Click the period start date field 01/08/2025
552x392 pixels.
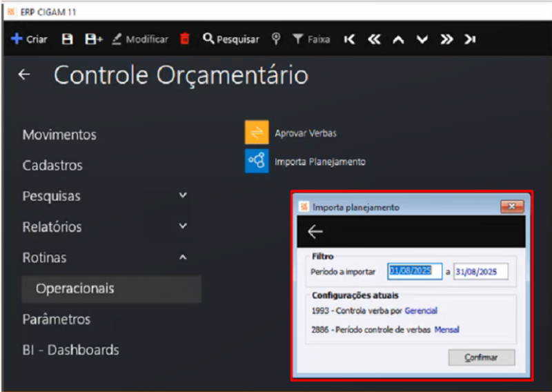(x=415, y=271)
